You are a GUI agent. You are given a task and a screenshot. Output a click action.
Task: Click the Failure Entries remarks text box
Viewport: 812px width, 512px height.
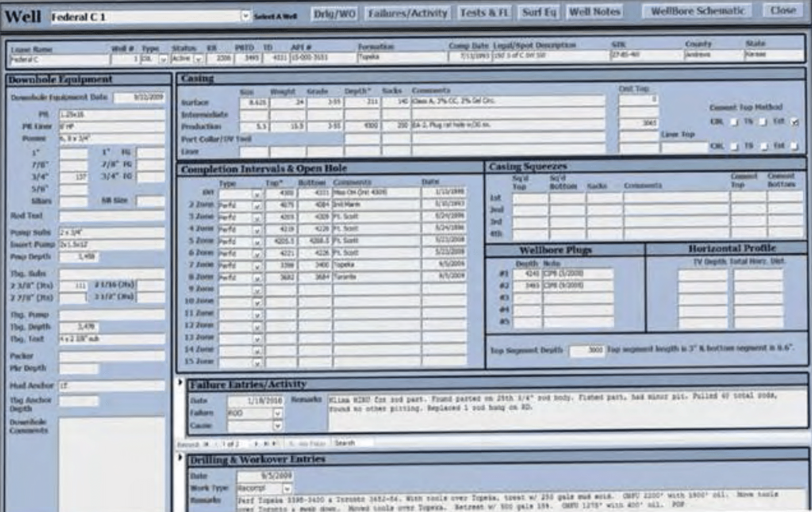(x=567, y=412)
